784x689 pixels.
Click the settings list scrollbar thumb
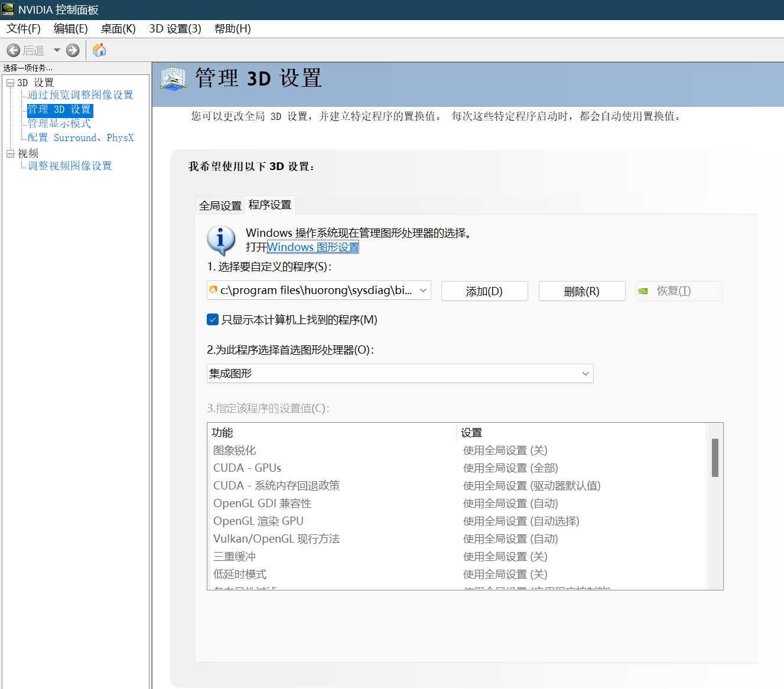tap(715, 458)
